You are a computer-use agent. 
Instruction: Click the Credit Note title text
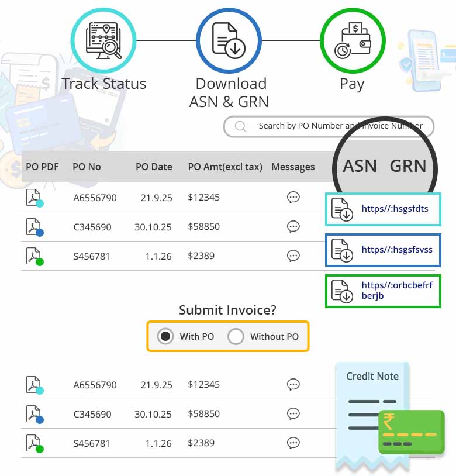372,376
